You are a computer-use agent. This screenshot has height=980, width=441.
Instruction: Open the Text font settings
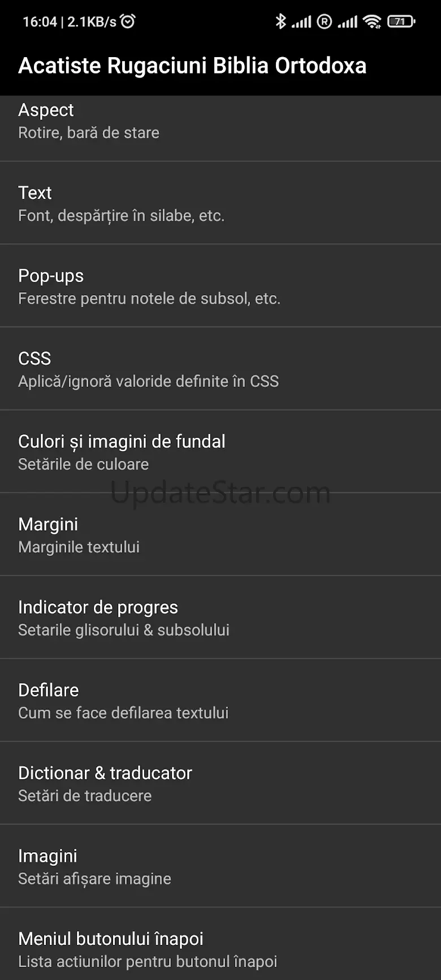[220, 203]
